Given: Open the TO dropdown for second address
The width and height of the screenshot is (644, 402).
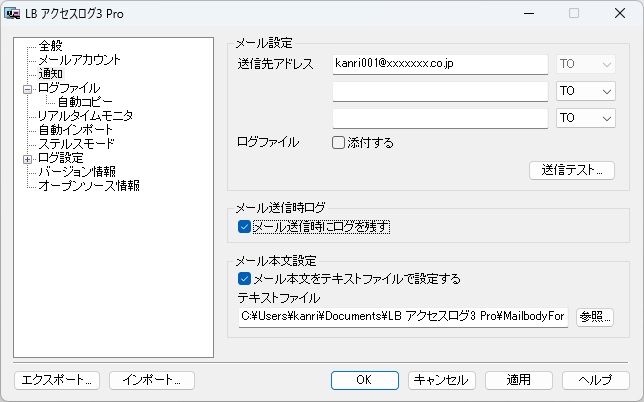Looking at the screenshot, I should click(586, 91).
